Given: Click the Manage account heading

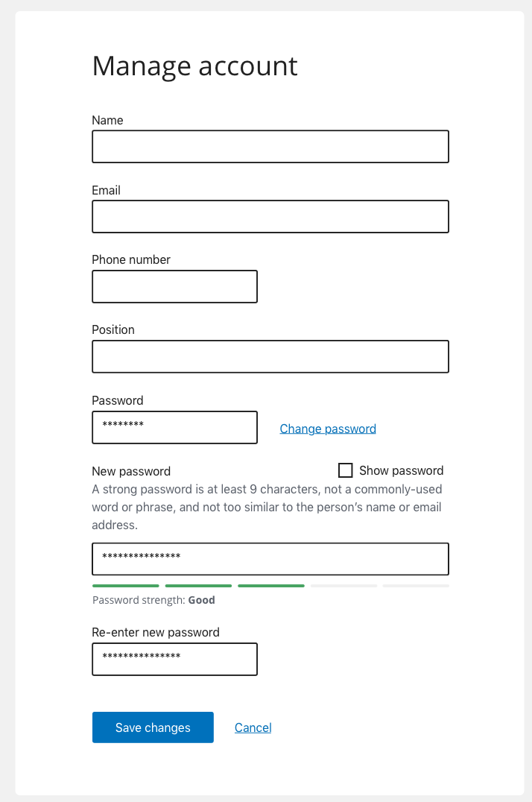Looking at the screenshot, I should 194,66.
